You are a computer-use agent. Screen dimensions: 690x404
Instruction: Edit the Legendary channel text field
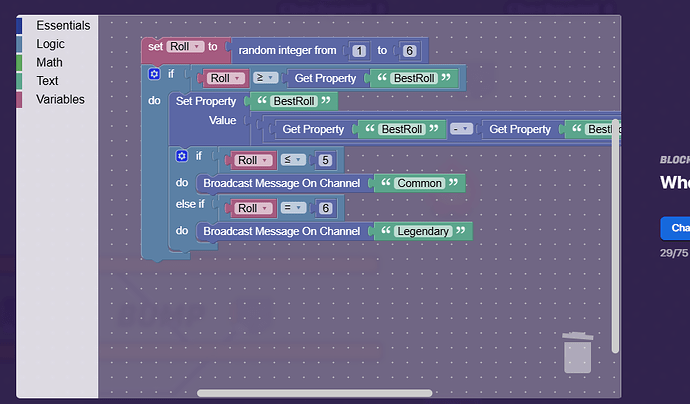423,232
